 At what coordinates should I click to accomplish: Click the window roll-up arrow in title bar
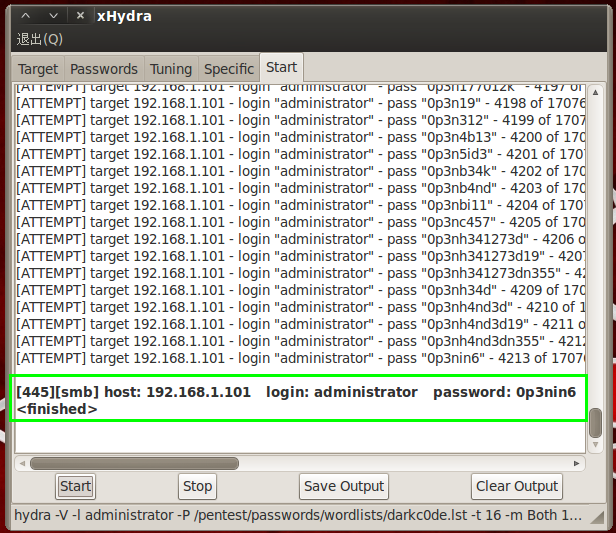[x=26, y=16]
